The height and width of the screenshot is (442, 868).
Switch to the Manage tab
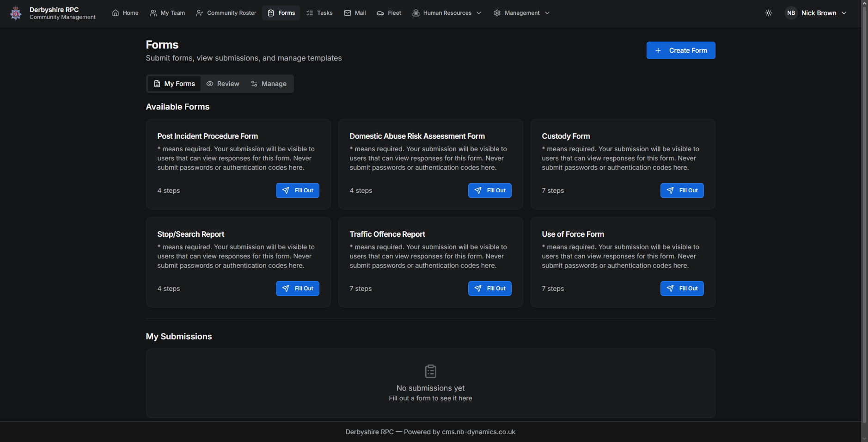click(x=269, y=84)
